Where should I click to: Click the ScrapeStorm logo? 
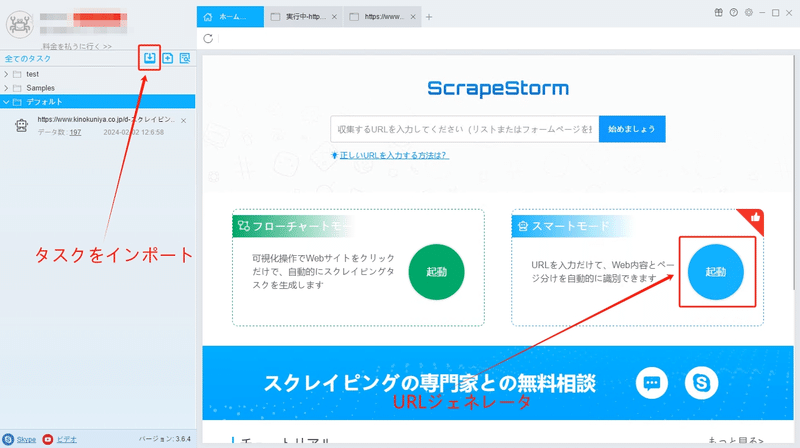click(498, 88)
